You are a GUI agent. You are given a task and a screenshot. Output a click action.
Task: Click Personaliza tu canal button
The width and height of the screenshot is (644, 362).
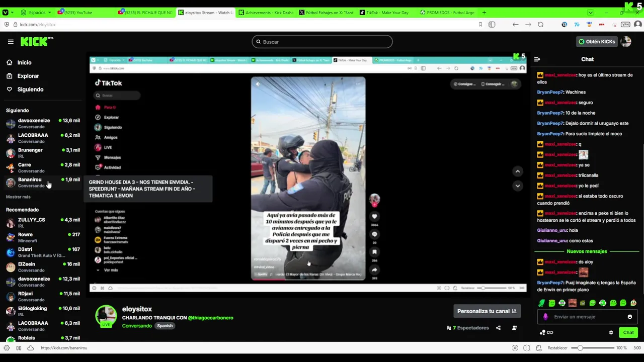[487, 311]
